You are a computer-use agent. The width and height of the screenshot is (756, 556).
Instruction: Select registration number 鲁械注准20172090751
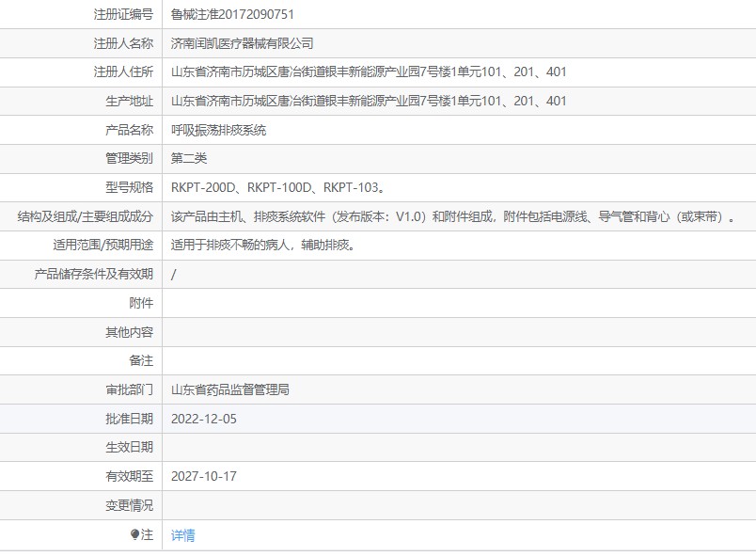coord(232,14)
